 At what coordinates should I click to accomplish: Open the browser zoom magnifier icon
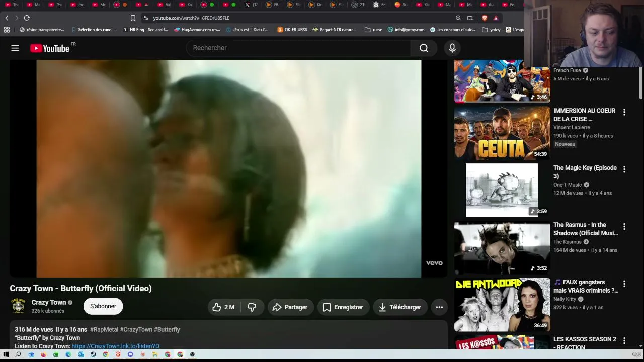click(x=458, y=18)
